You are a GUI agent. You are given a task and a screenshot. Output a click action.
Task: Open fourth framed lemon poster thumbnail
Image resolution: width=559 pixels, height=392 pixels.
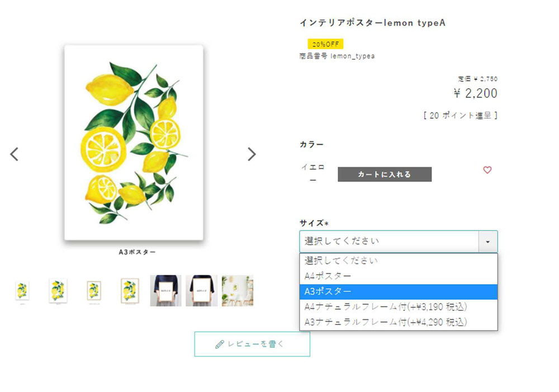130,291
